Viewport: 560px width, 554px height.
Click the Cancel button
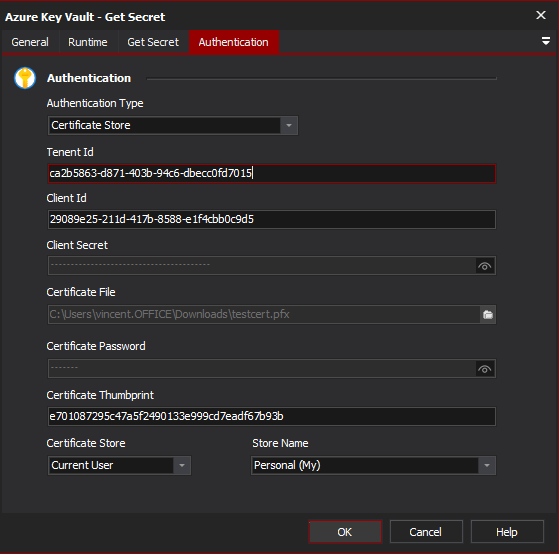coord(426,532)
